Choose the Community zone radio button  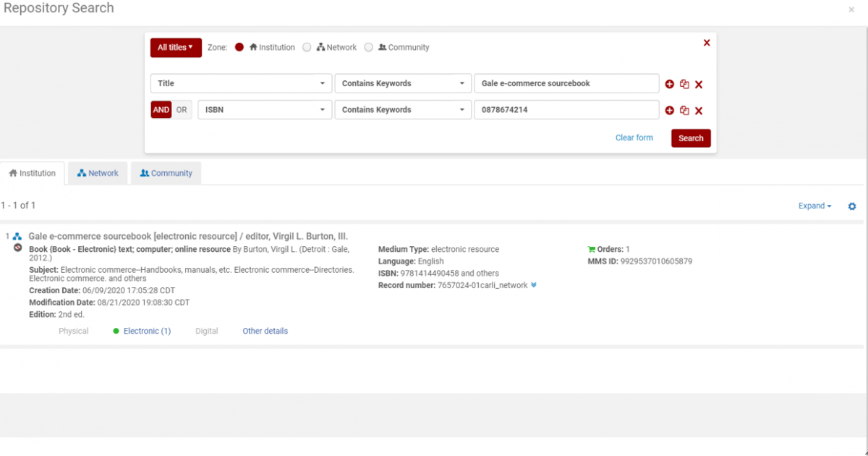(x=368, y=47)
